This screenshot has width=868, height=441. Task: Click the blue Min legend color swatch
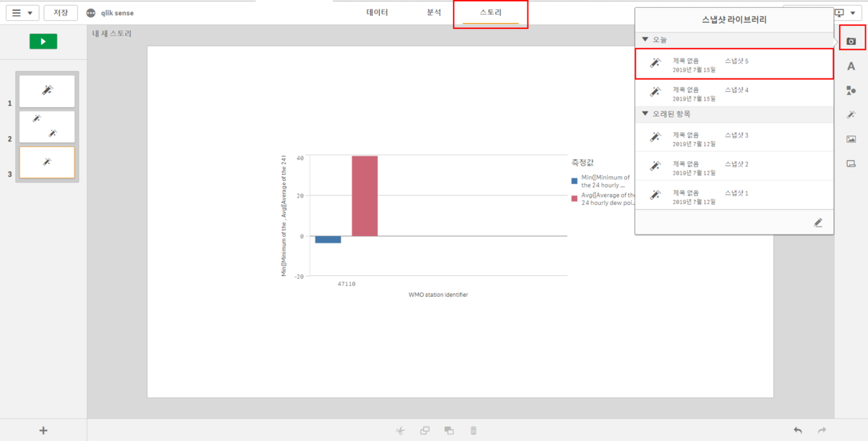[x=574, y=180]
